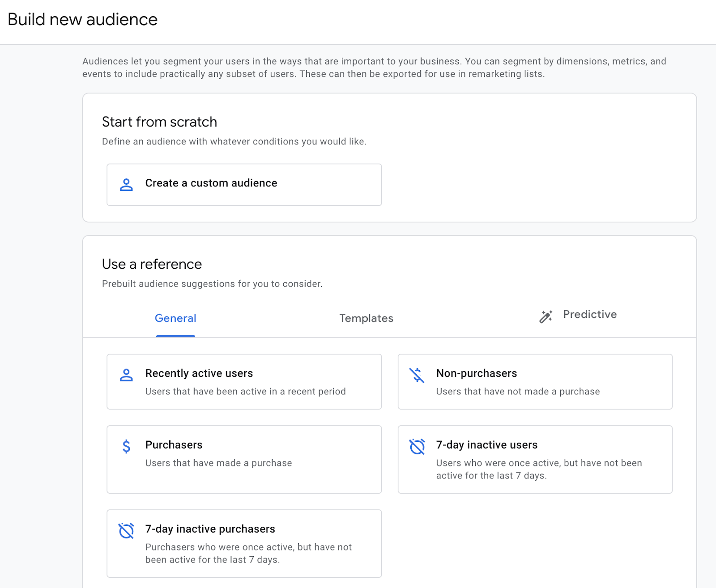Click the Build new audience heading
This screenshot has width=716, height=588.
(x=83, y=20)
